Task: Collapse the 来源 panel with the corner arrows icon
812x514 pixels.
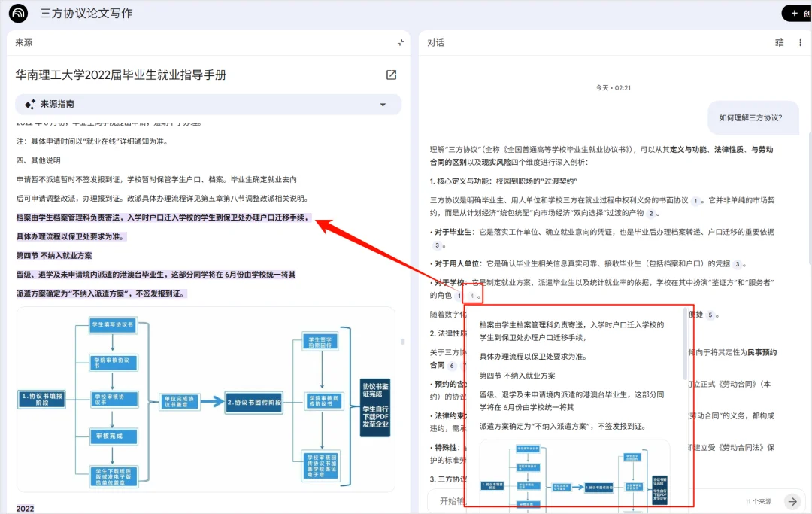Action: 401,42
